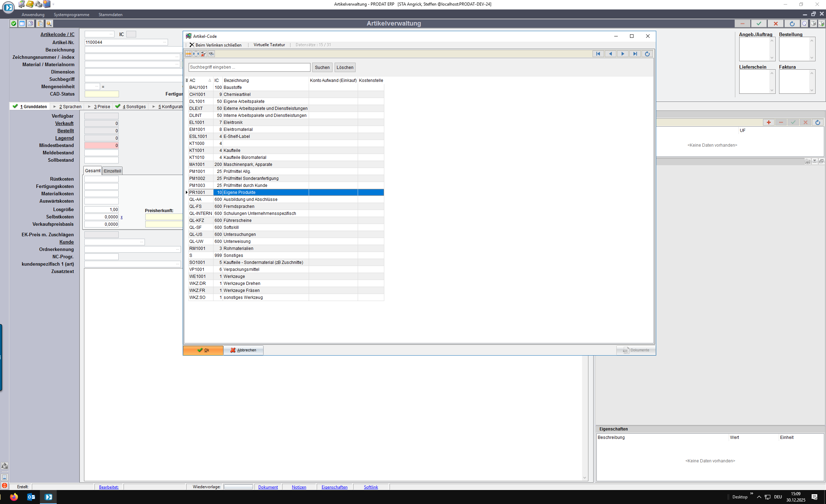This screenshot has width=826, height=504.
Task: Click the remove filter funnel icon
Action: [x=204, y=54]
